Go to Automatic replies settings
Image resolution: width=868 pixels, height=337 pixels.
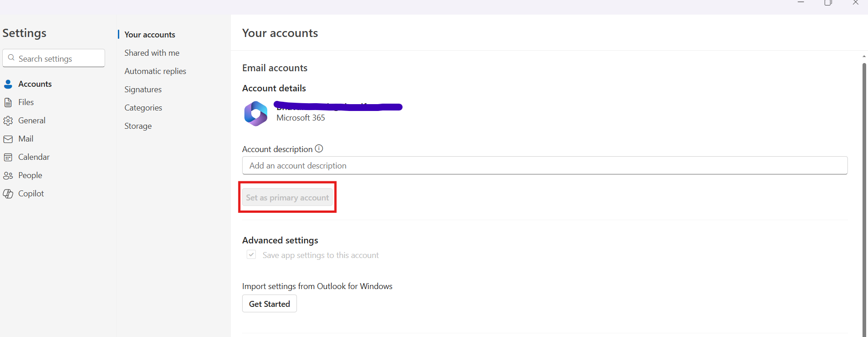coord(155,71)
